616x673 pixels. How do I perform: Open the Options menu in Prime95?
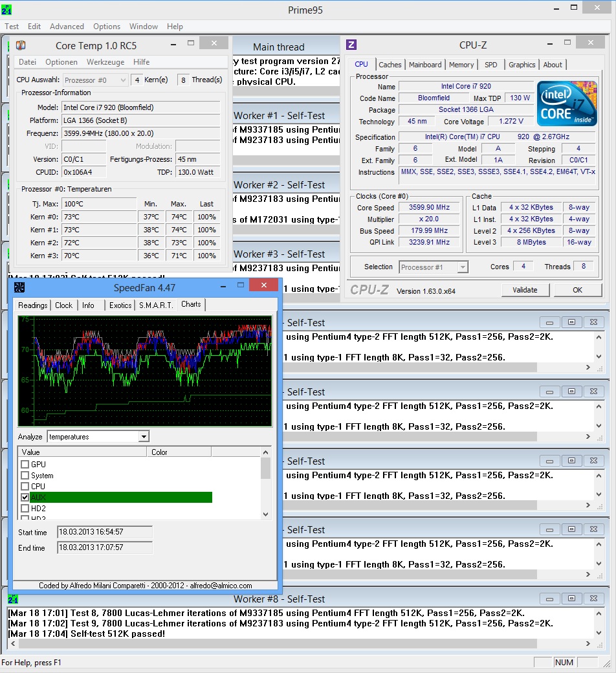pos(107,26)
